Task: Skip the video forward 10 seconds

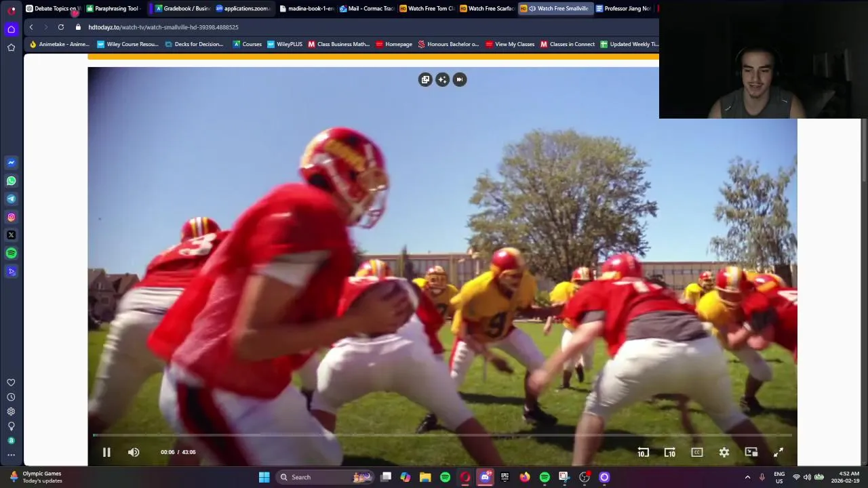Action: [x=670, y=452]
